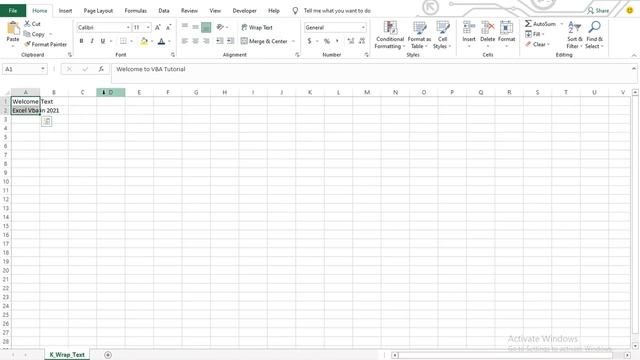Apply Accounting Number Format dollar icon
The image size is (640, 360).
309,41
